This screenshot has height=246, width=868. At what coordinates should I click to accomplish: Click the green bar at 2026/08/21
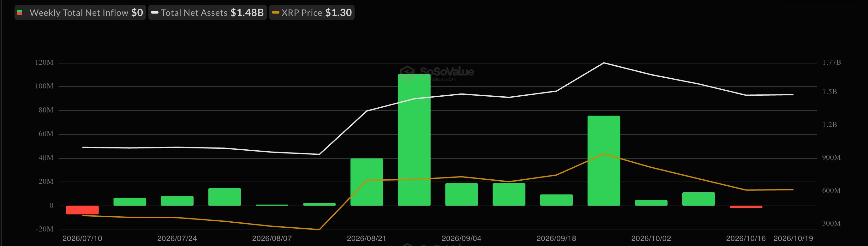tap(367, 182)
